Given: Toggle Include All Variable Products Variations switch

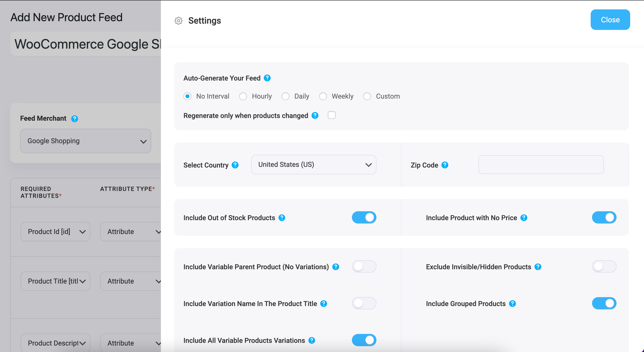Looking at the screenshot, I should (x=364, y=340).
